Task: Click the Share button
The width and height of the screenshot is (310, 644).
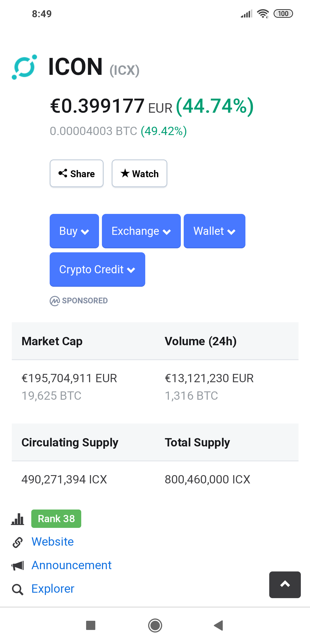Action: (77, 173)
